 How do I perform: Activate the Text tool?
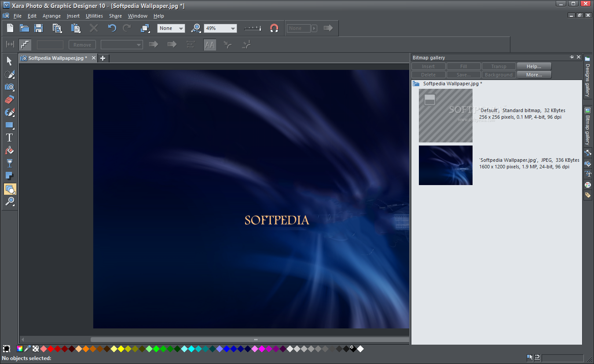(10, 138)
